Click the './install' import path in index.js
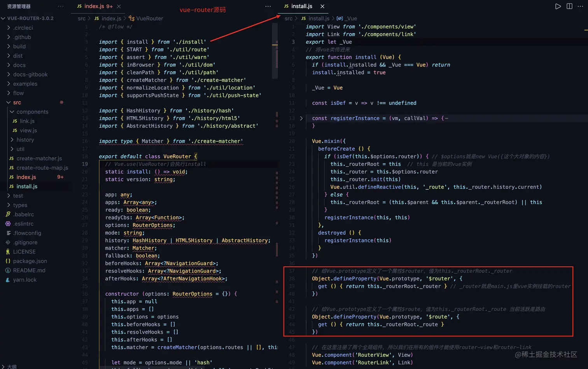Screen dimensions: 588x369 (x=189, y=42)
